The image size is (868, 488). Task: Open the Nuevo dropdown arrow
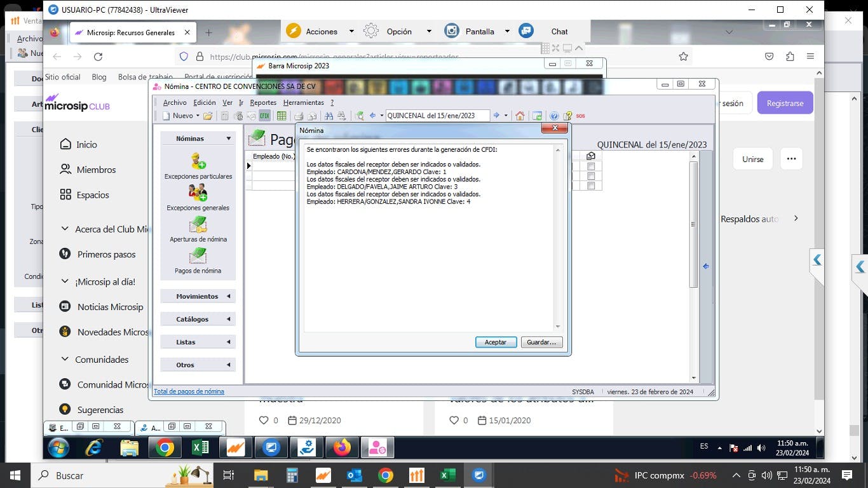point(198,116)
